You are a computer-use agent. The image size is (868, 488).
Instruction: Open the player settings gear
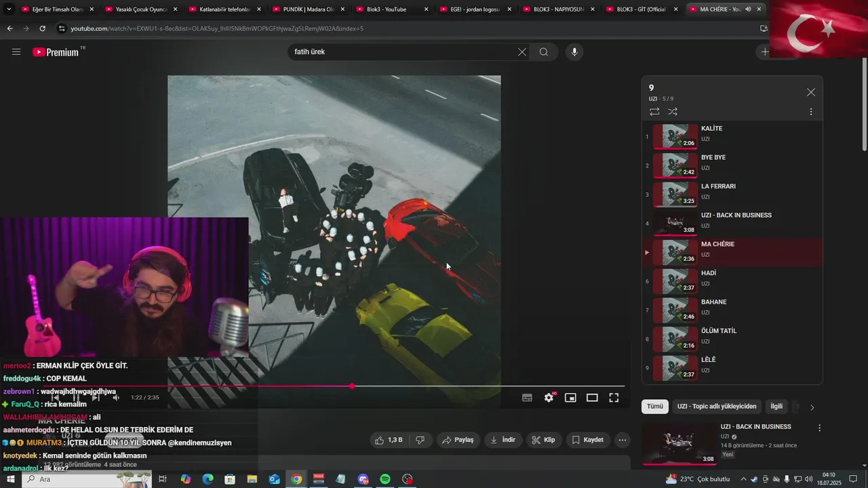pyautogui.click(x=549, y=398)
